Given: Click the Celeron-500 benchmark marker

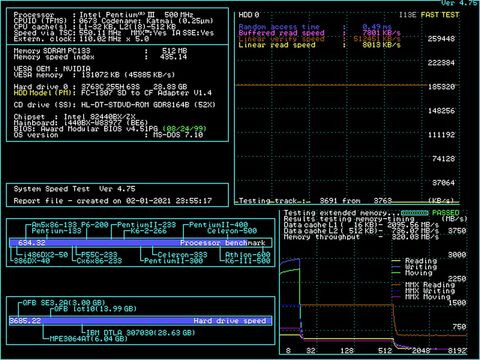Looking at the screenshot, I should (232, 231).
